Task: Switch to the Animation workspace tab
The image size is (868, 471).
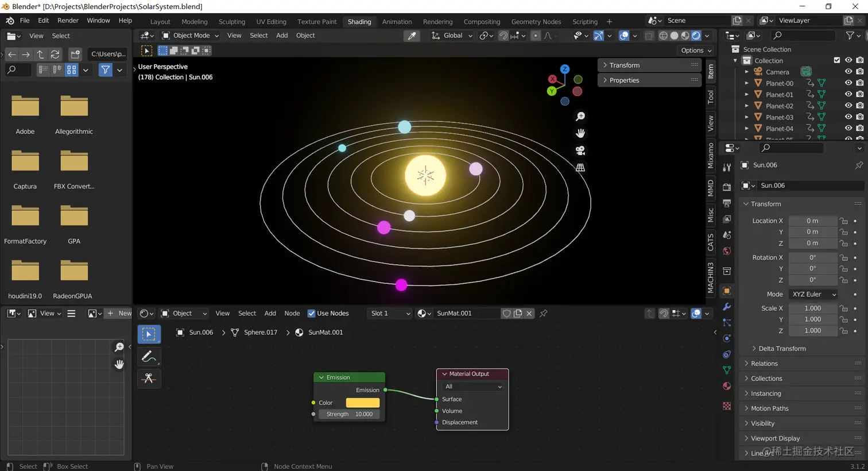Action: [397, 22]
